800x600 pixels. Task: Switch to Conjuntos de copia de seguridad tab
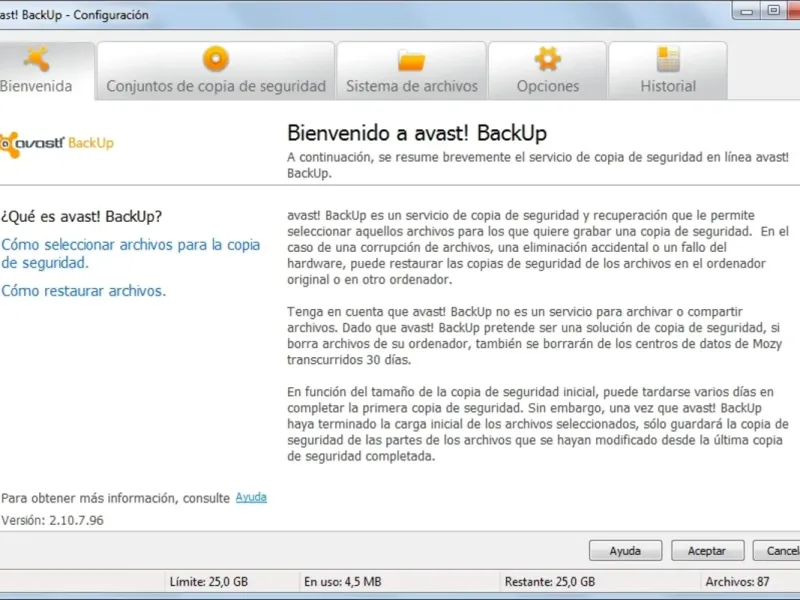coord(216,71)
